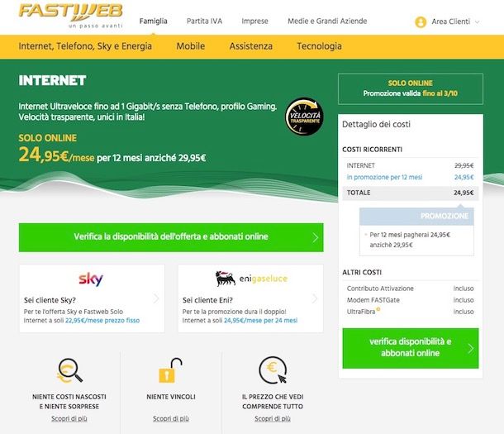The image size is (504, 434).
Task: Follow Scopri di più under Niente Vincoli
Action: tap(171, 418)
